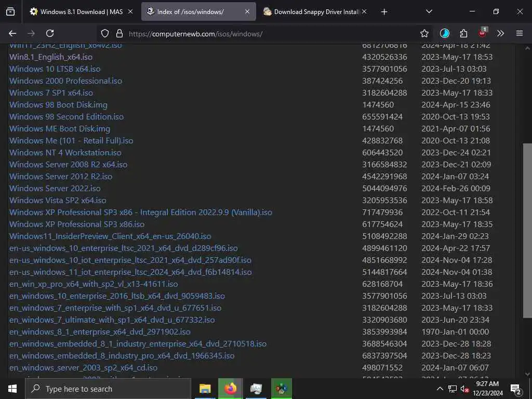Show more tools overflow chevrons

click(x=500, y=33)
